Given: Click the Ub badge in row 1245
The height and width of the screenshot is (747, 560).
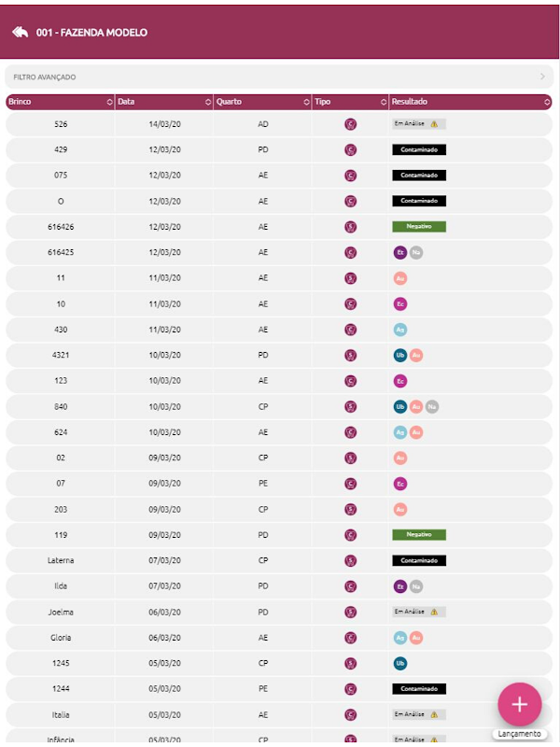Looking at the screenshot, I should (x=400, y=663).
